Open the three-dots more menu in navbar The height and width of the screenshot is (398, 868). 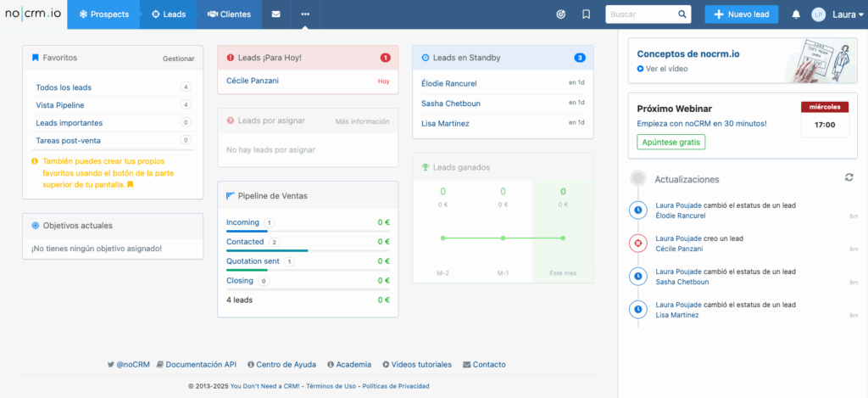[x=305, y=14]
